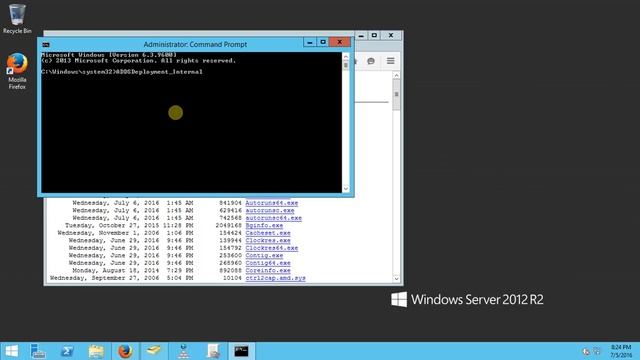Viewport: 640px width, 360px height.
Task: Select the Mozilla Firefox desktop shortcut
Action: coord(17,71)
